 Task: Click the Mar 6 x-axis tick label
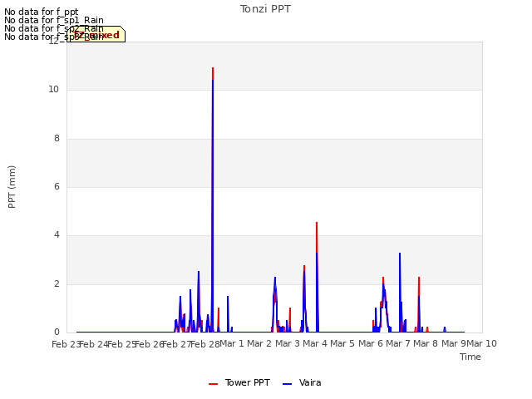pyautogui.click(x=371, y=343)
